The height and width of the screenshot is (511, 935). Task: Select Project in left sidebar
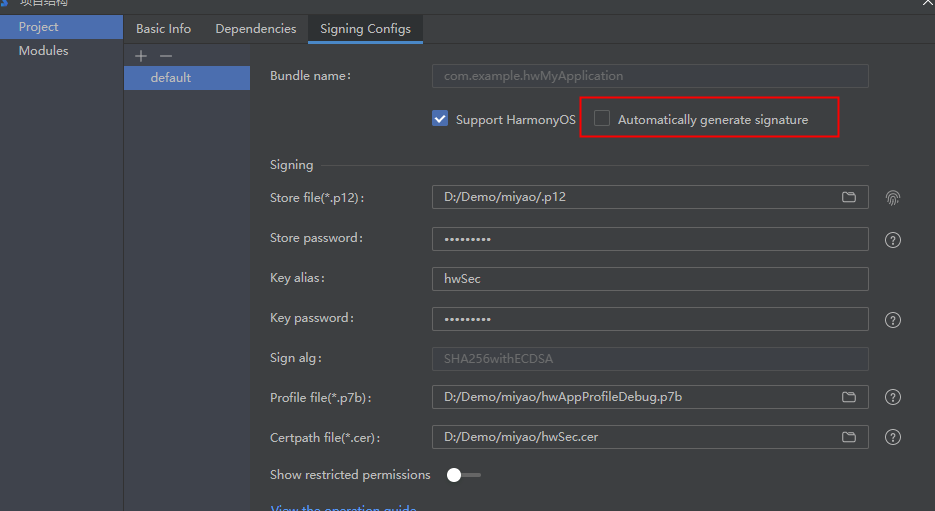click(61, 27)
